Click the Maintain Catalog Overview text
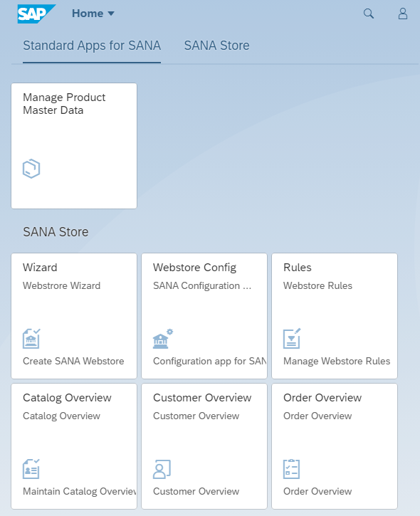Image resolution: width=420 pixels, height=516 pixels. 79,491
